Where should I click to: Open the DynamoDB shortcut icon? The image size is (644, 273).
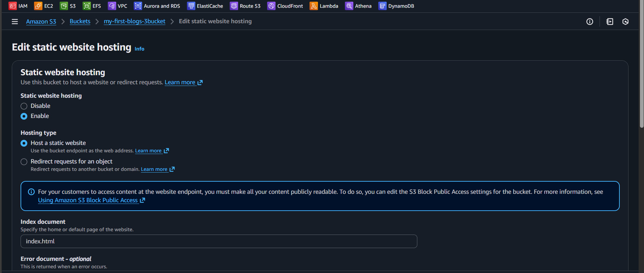point(382,6)
